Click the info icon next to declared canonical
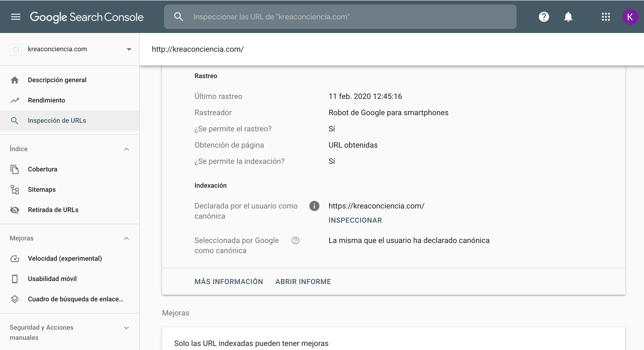Image resolution: width=644 pixels, height=350 pixels. click(x=314, y=206)
